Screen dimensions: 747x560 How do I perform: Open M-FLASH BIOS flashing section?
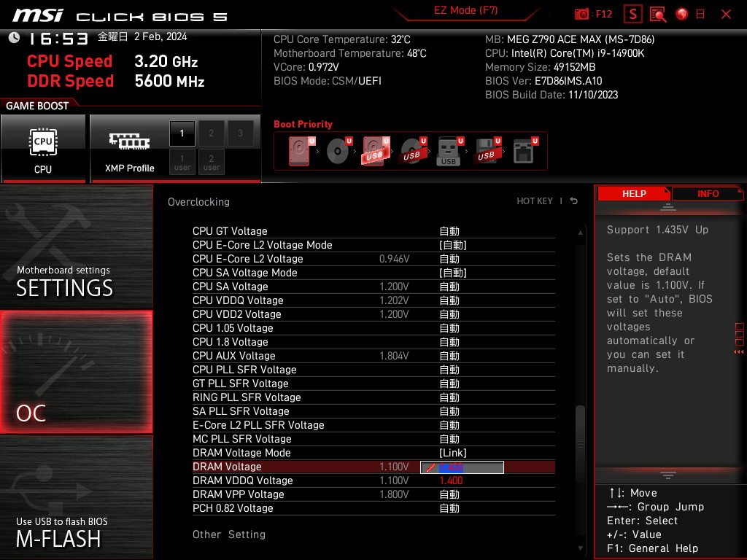click(x=76, y=497)
